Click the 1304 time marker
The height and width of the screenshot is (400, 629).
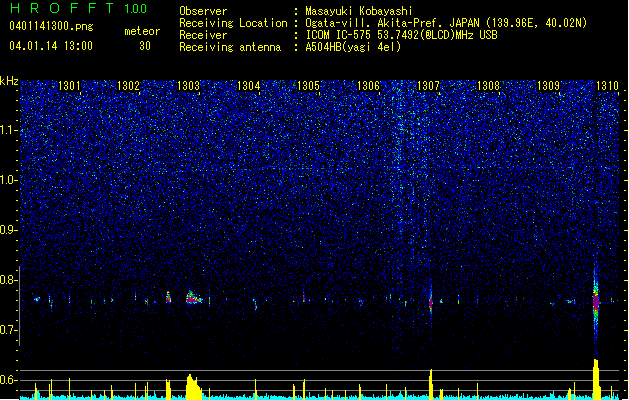pyautogui.click(x=248, y=86)
